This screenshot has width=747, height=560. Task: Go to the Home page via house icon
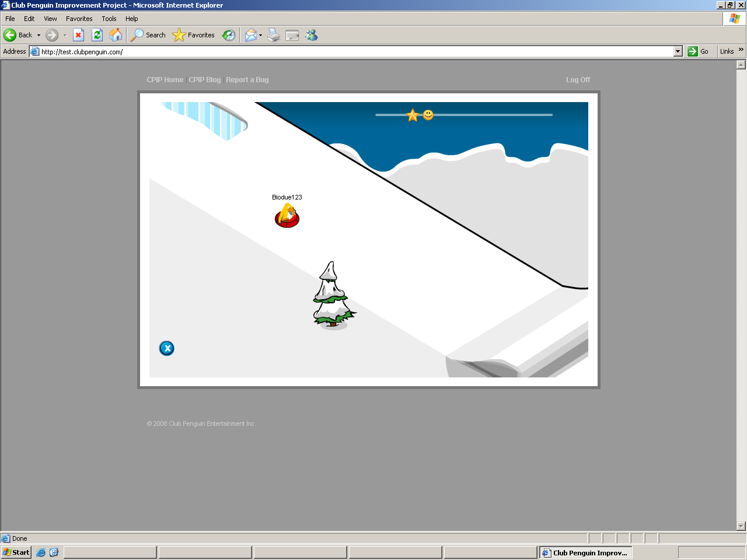(x=116, y=35)
